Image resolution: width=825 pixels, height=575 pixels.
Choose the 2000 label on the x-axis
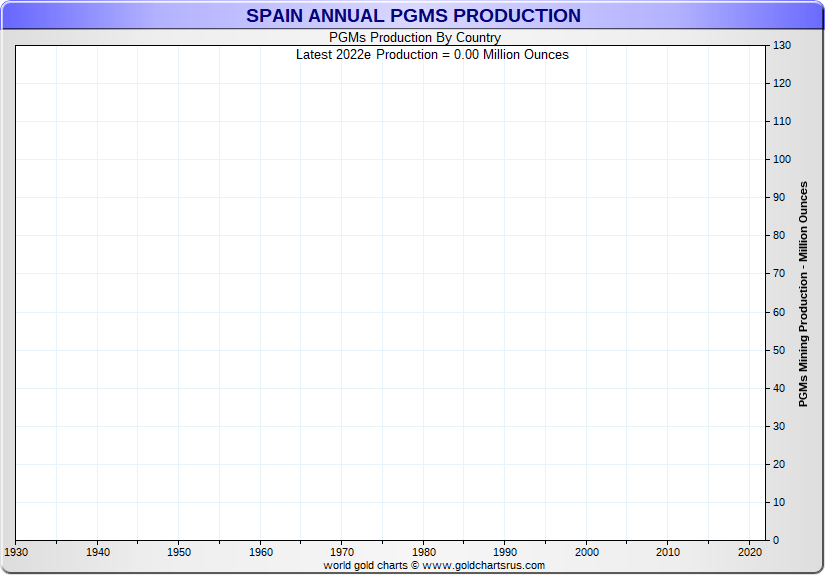(586, 552)
